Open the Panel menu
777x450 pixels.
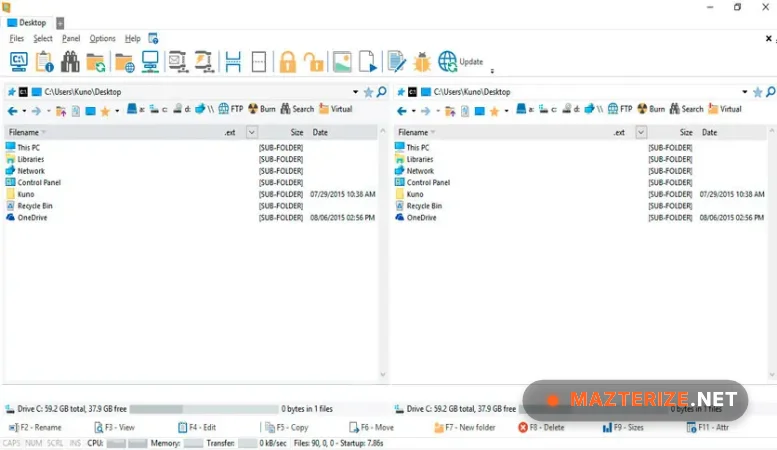(x=71, y=39)
